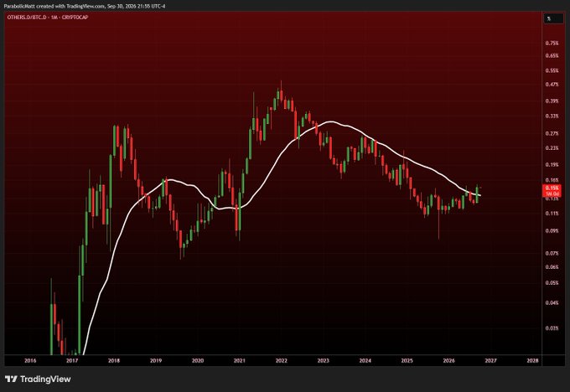Click the 0.23% price axis label
Screen dimensions: 570x392
click(552, 148)
